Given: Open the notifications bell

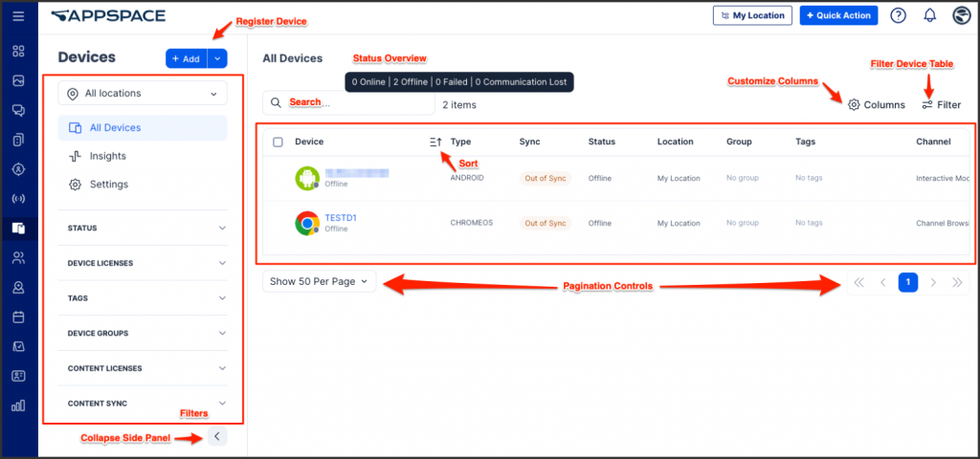Looking at the screenshot, I should 930,15.
